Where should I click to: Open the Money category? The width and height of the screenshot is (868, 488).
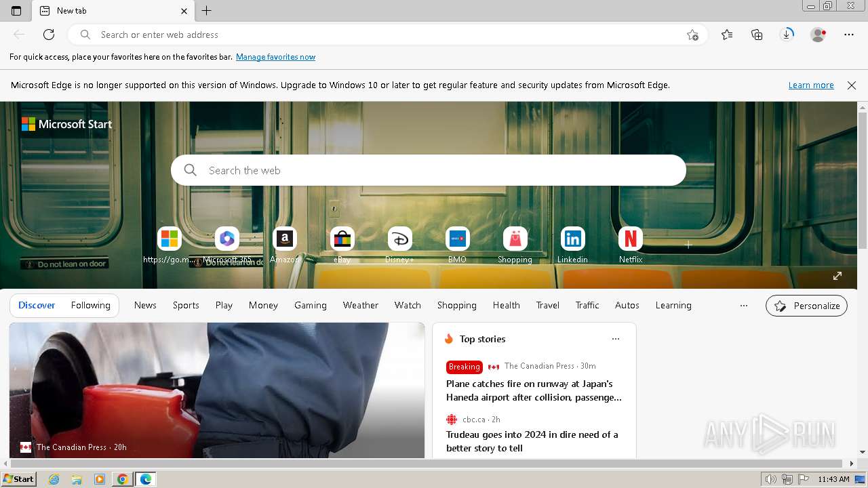[263, 306]
